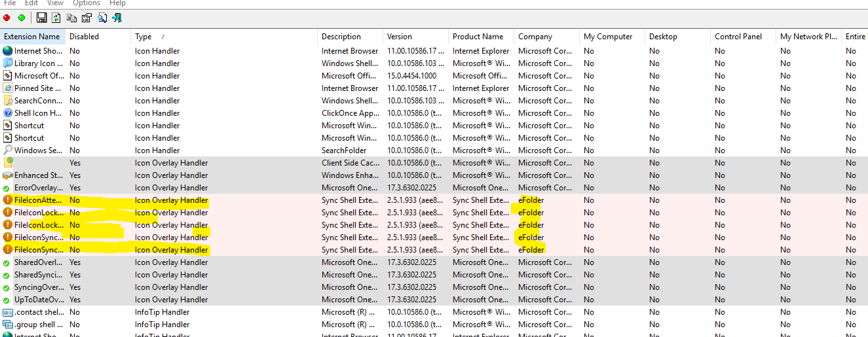The width and height of the screenshot is (868, 337).
Task: Select the SharedSynci... extension icon
Action: click(8, 275)
